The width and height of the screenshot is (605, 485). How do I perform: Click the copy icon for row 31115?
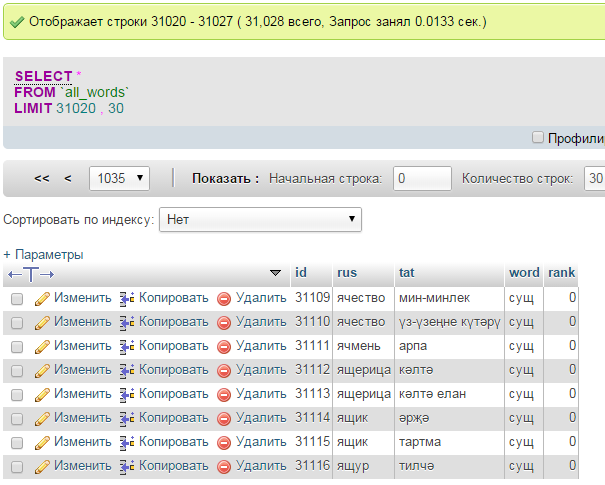point(126,442)
